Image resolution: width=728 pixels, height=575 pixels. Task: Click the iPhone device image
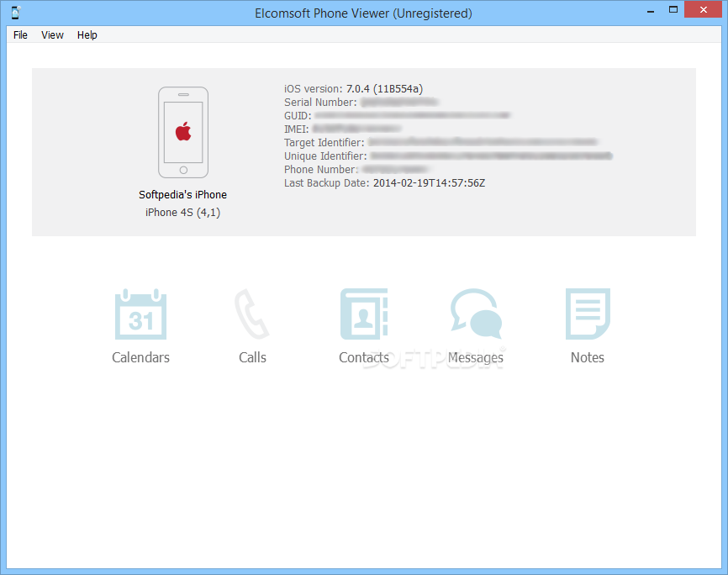click(183, 132)
